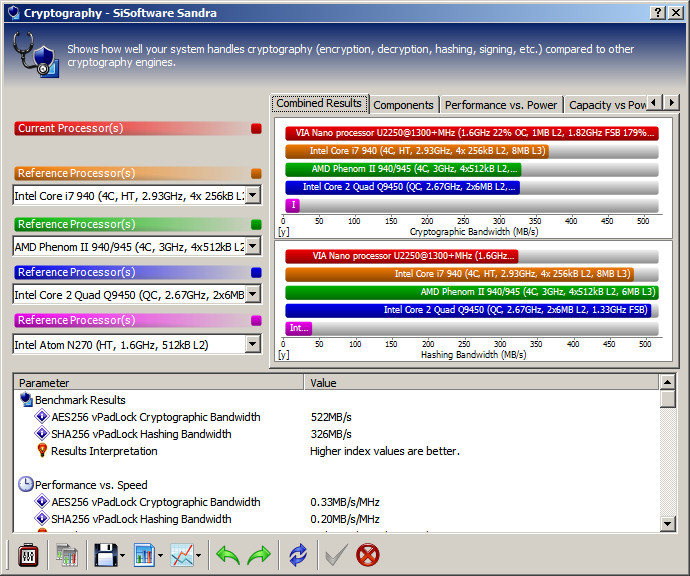This screenshot has height=576, width=690.
Task: Open the bar chart view icon
Action: coord(143,554)
